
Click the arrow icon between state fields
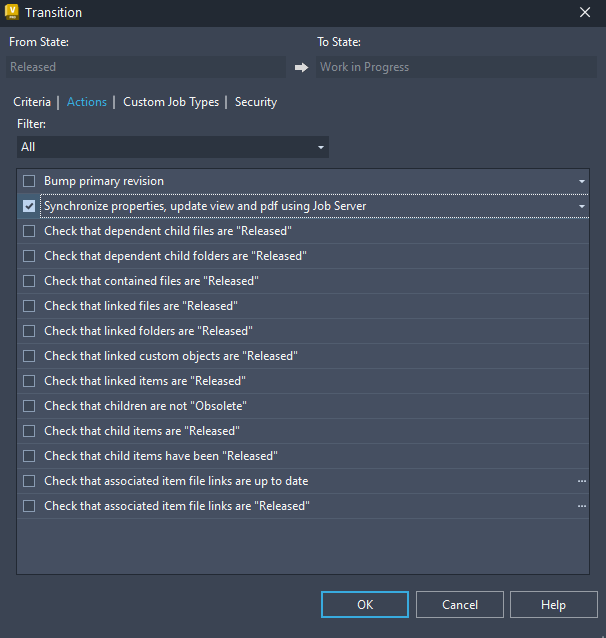pyautogui.click(x=302, y=68)
